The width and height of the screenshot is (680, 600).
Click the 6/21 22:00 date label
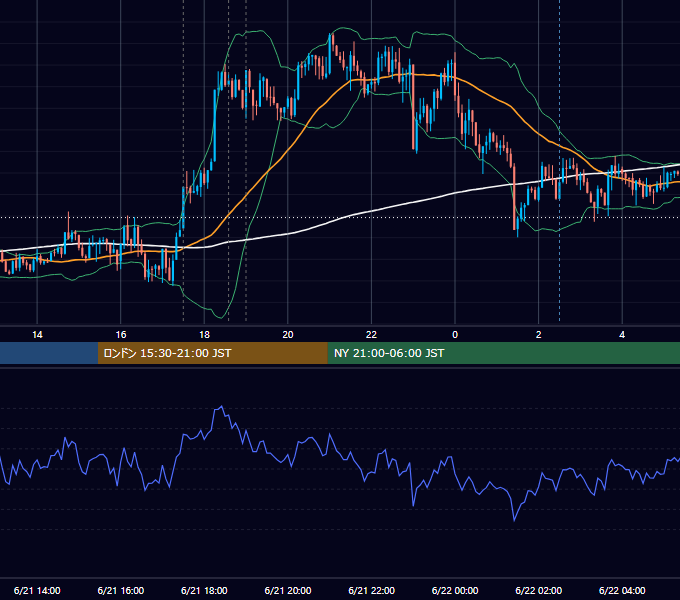(x=372, y=590)
